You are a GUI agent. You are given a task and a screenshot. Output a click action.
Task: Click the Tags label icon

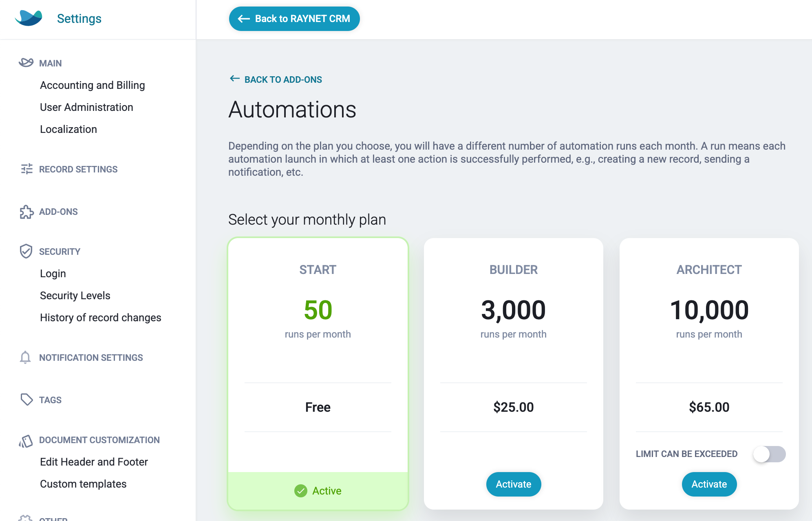[26, 400]
